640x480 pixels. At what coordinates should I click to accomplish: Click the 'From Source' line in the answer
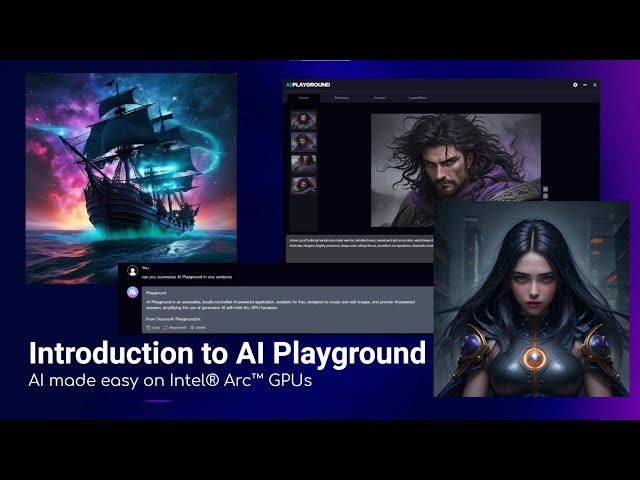pyautogui.click(x=173, y=319)
